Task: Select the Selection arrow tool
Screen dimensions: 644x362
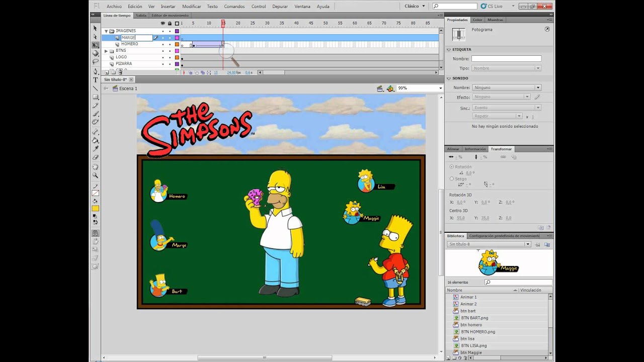Action: (95, 28)
